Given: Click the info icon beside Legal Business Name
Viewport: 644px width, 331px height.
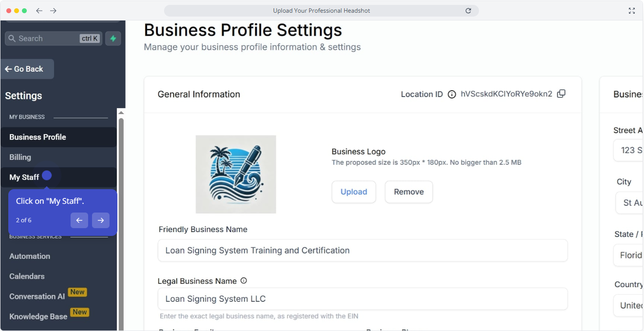Looking at the screenshot, I should pyautogui.click(x=244, y=281).
